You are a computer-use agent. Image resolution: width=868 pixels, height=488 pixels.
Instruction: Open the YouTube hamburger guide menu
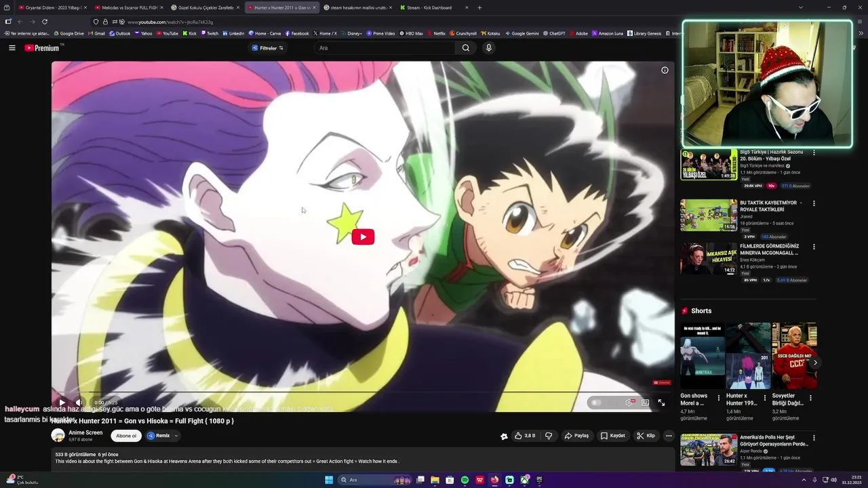pos(12,47)
